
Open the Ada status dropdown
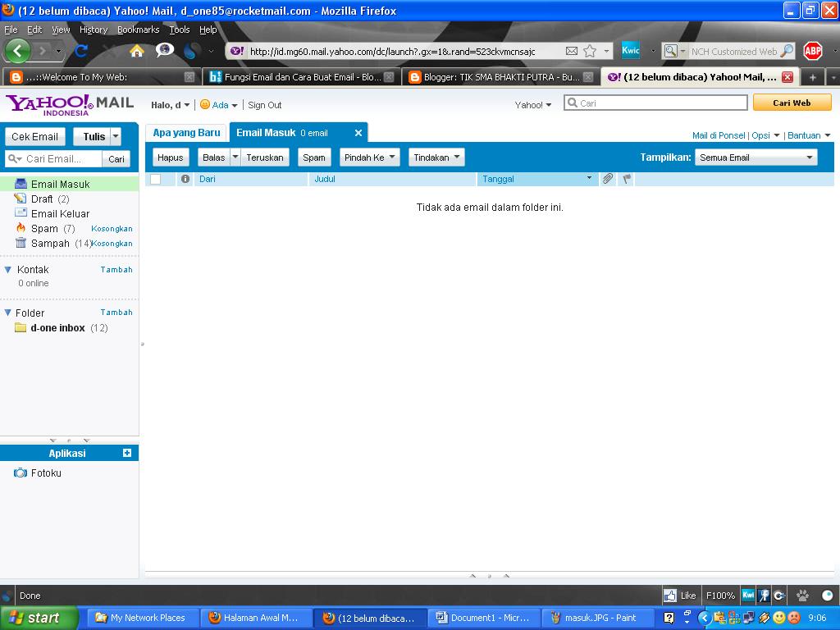[219, 105]
